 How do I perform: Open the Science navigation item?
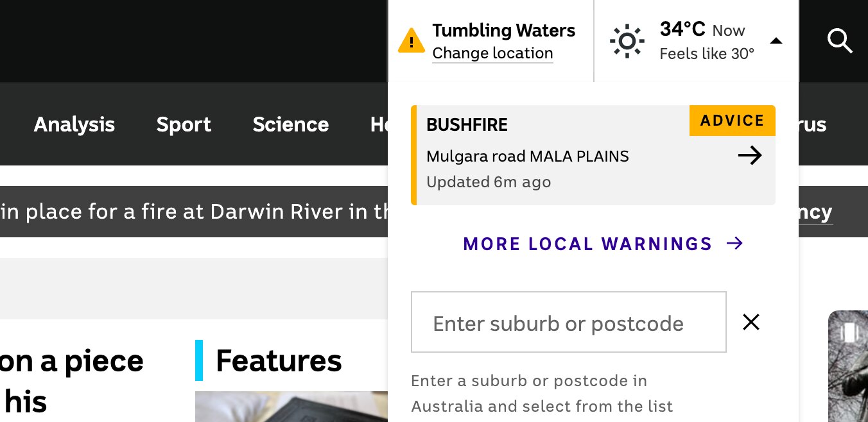coord(290,124)
